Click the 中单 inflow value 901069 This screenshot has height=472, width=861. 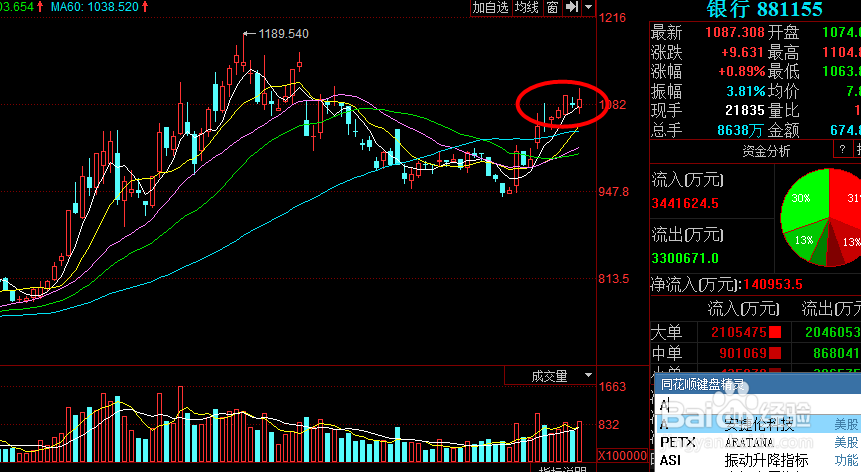(x=743, y=353)
